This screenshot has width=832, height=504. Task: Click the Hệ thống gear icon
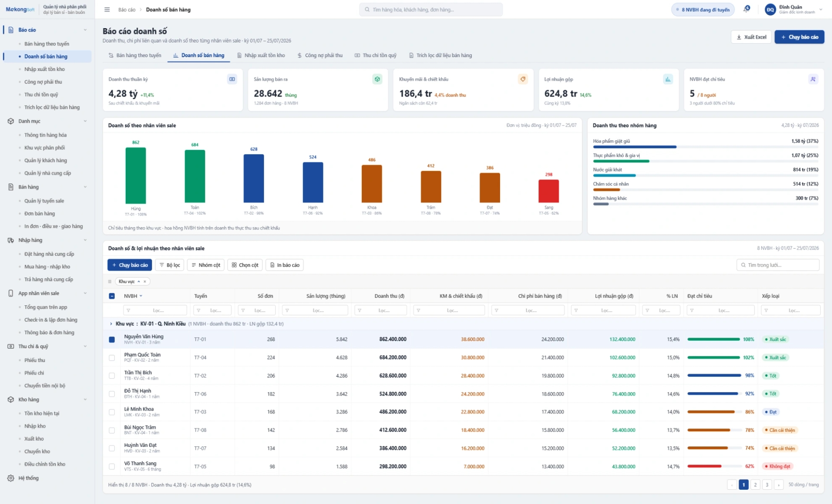(x=11, y=478)
